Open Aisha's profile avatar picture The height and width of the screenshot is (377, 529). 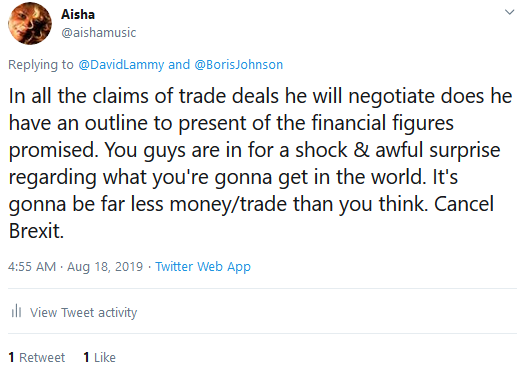coord(30,23)
